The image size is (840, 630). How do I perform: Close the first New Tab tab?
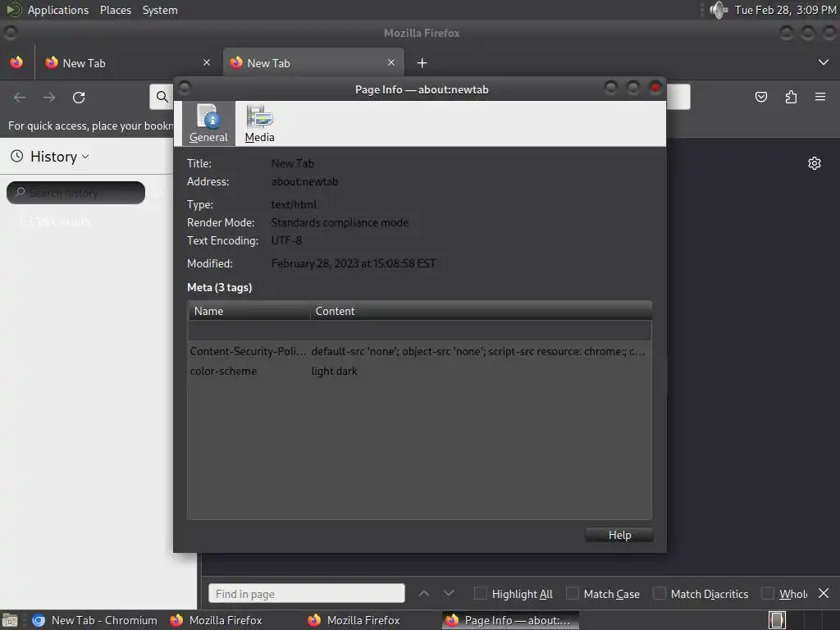pos(207,62)
